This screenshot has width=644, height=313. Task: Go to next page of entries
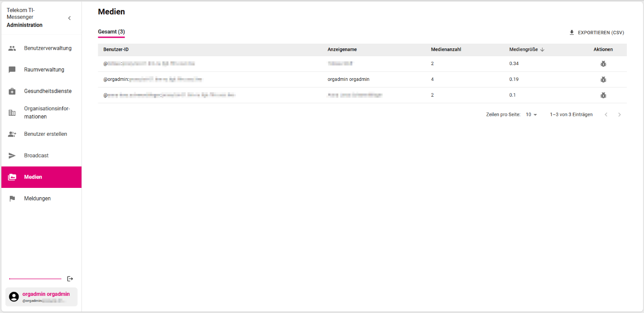[x=619, y=114]
